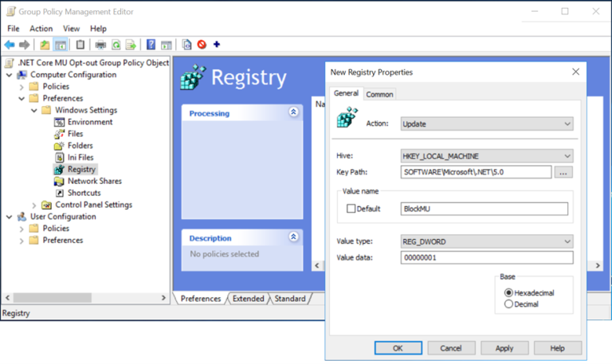Select the Decimal base radio button
The width and height of the screenshot is (612, 364).
[x=509, y=303]
